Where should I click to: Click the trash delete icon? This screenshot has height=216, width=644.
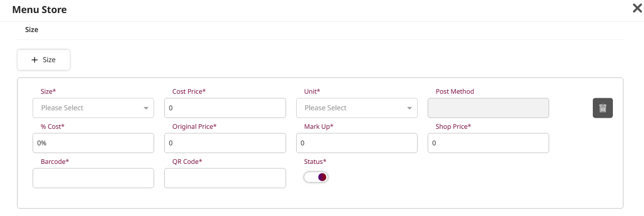[x=602, y=108]
